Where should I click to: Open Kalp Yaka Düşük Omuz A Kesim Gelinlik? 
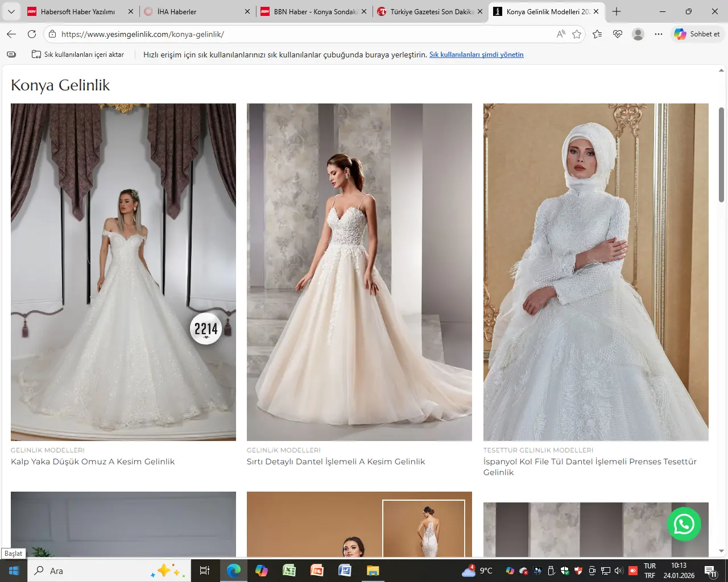point(93,462)
